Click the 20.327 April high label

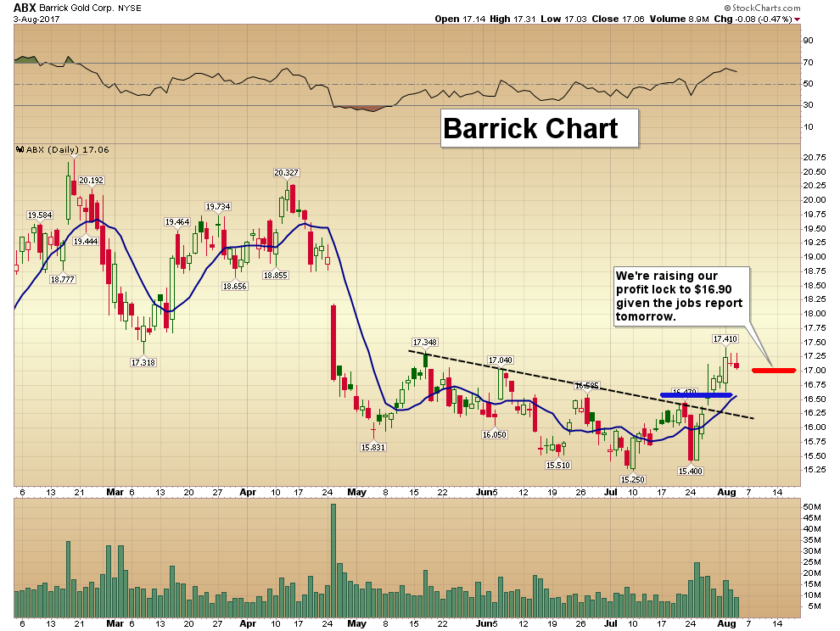tap(286, 172)
